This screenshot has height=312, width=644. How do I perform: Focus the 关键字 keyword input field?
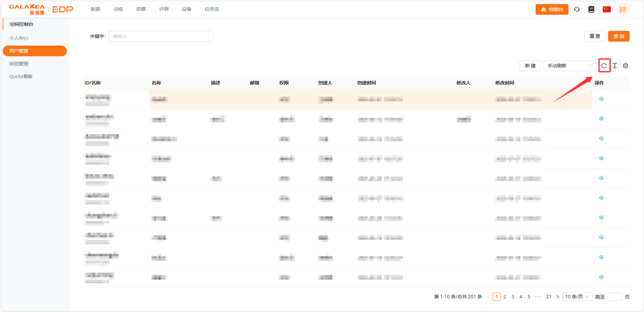click(x=160, y=36)
